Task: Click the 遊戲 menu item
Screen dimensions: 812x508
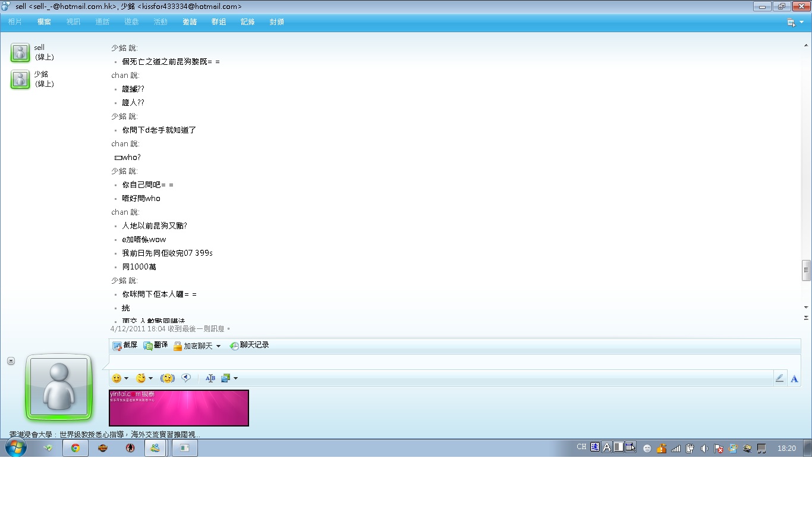Action: pos(131,22)
